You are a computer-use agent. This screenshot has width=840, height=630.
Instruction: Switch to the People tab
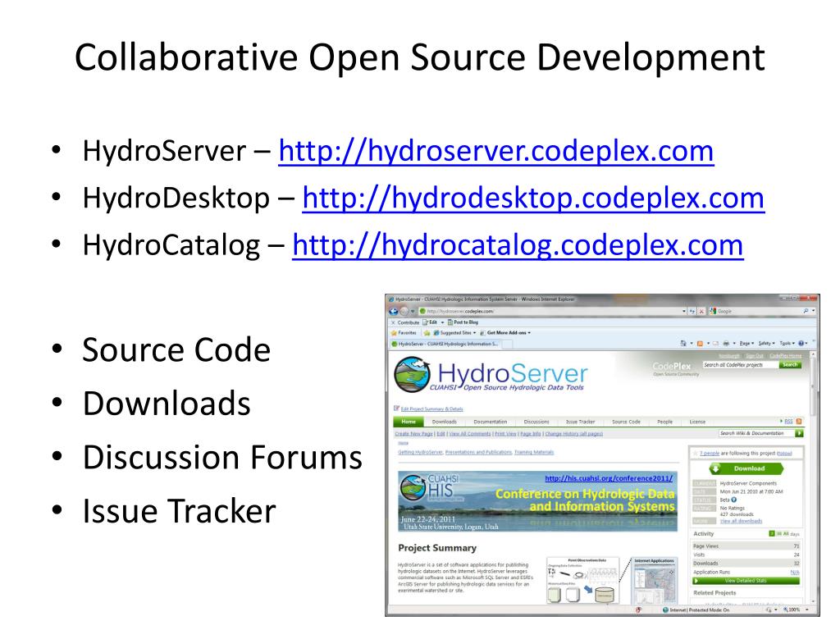(664, 422)
